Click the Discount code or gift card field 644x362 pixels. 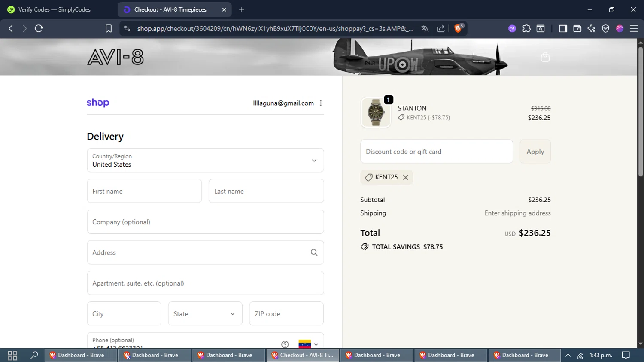437,152
